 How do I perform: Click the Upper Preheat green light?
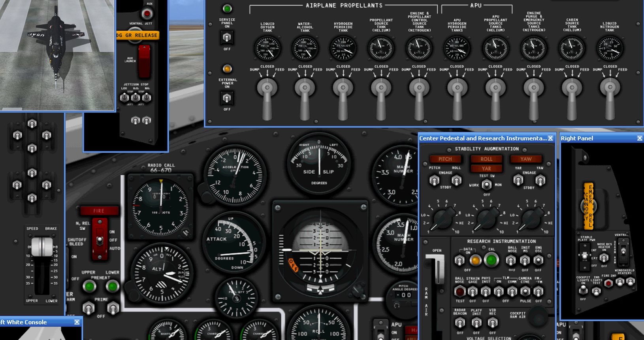pyautogui.click(x=90, y=286)
